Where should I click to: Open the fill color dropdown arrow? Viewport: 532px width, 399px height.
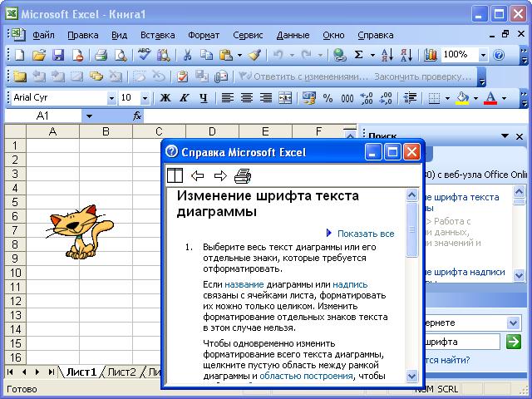click(x=475, y=98)
